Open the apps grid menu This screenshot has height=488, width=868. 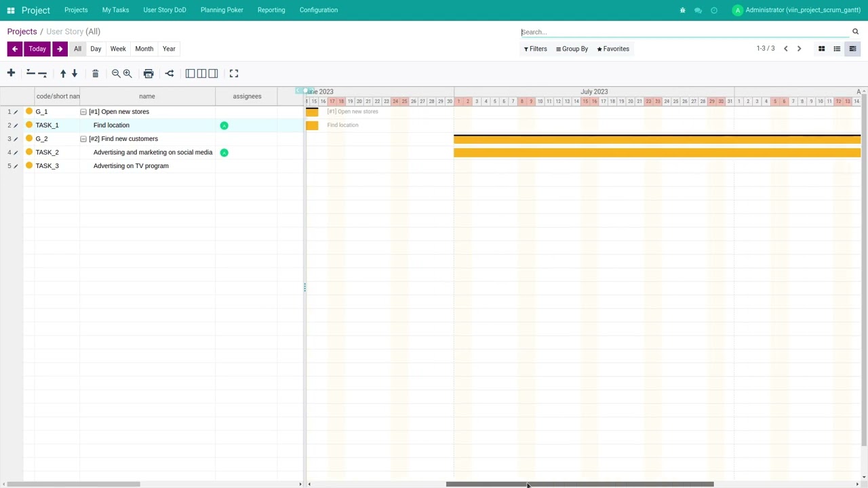[11, 10]
